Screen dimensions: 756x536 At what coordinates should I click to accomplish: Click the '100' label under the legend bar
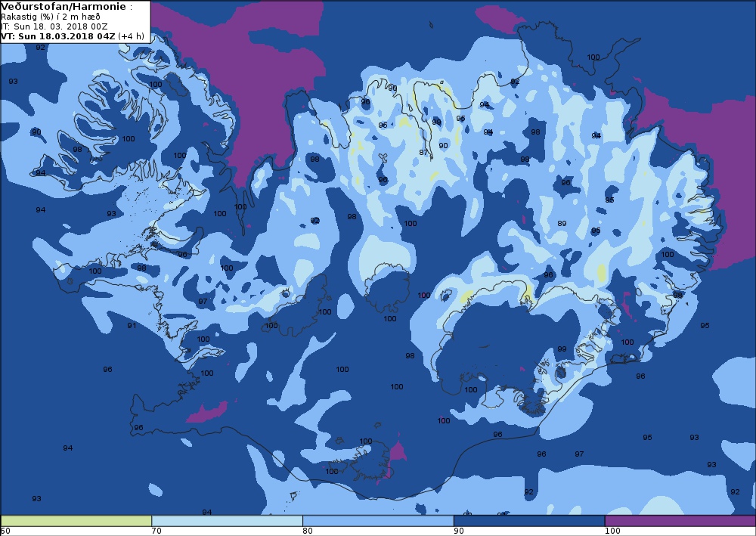(612, 531)
